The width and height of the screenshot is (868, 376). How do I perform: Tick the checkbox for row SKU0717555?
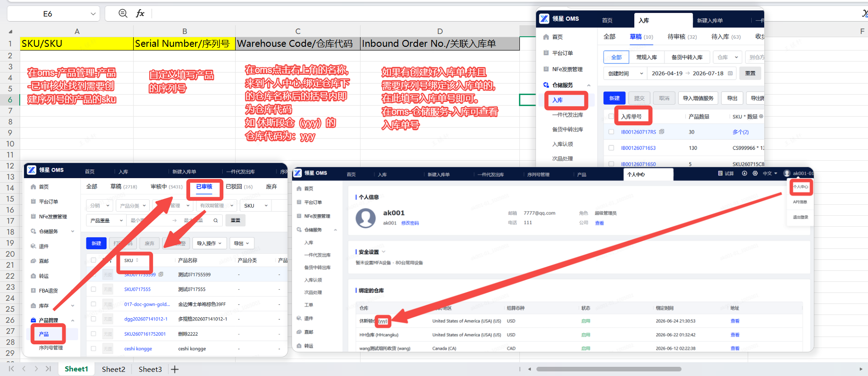click(x=93, y=289)
